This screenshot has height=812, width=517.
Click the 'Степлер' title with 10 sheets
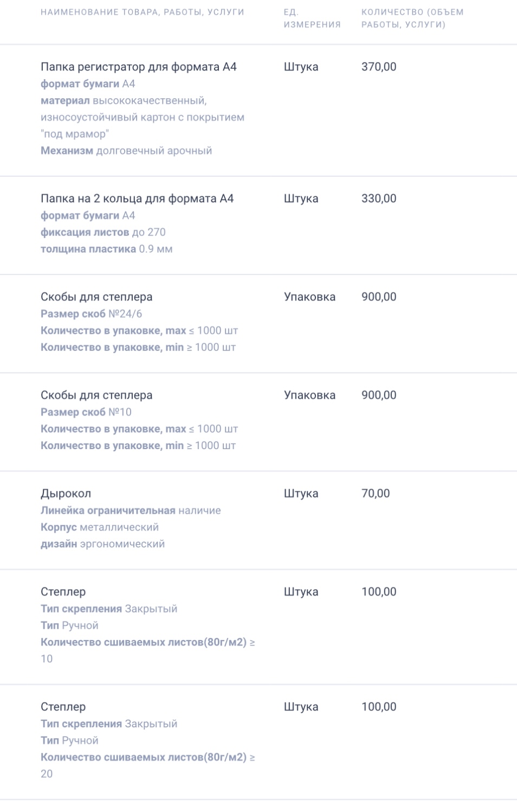[63, 592]
